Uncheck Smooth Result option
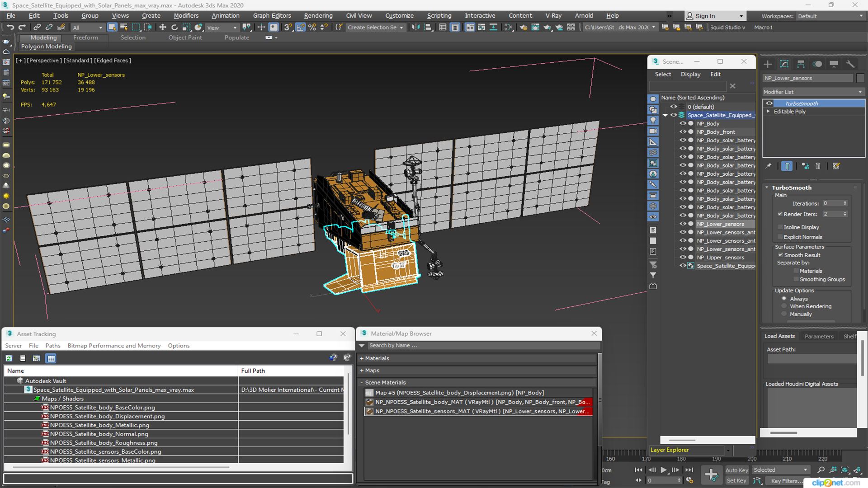 click(x=780, y=255)
